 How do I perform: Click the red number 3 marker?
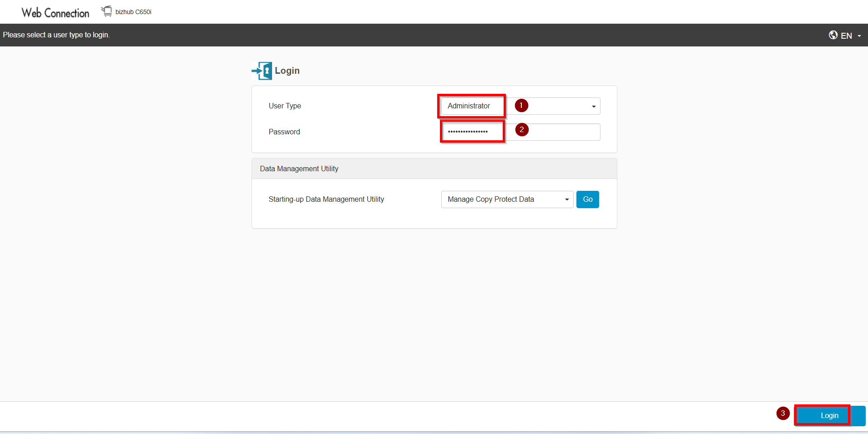[x=782, y=414]
